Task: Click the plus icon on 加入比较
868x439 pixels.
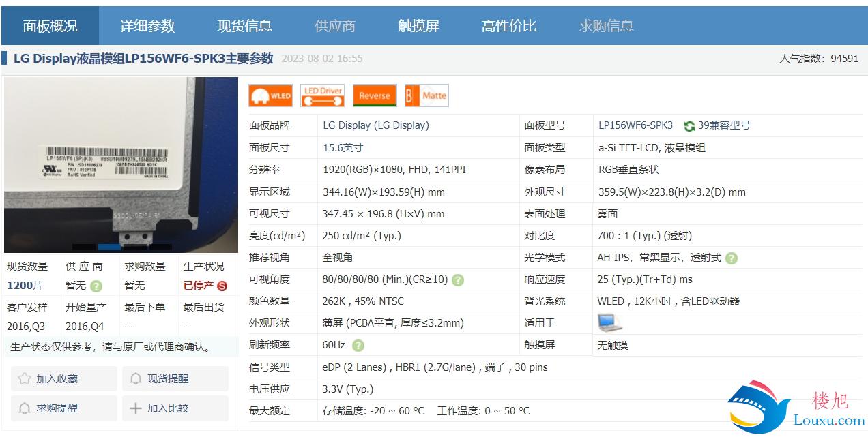Action: pos(136,408)
